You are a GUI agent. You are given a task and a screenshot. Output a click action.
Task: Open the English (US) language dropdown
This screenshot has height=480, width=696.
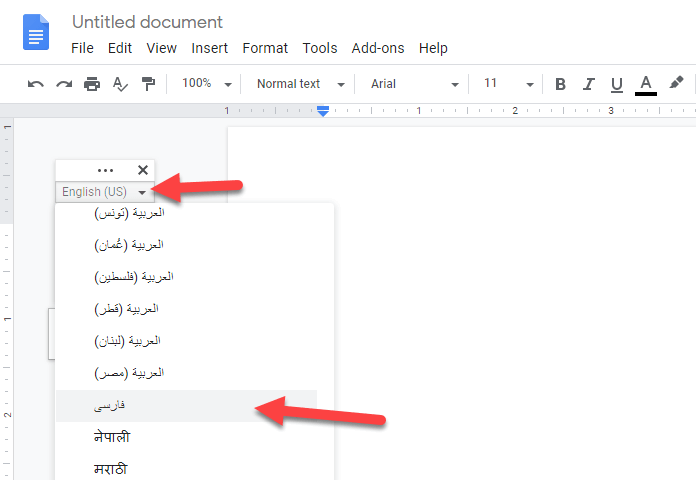105,192
